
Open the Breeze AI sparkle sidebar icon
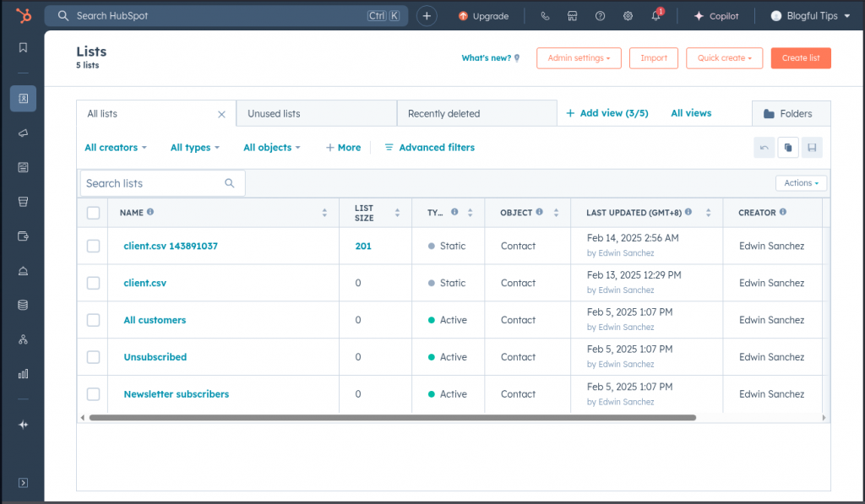pos(23,425)
